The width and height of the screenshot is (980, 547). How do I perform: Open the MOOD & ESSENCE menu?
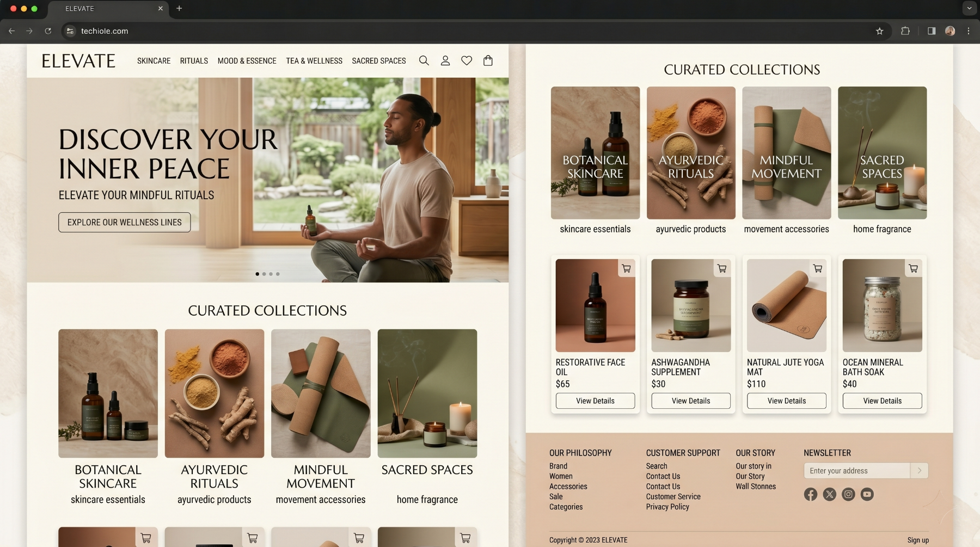pos(247,61)
